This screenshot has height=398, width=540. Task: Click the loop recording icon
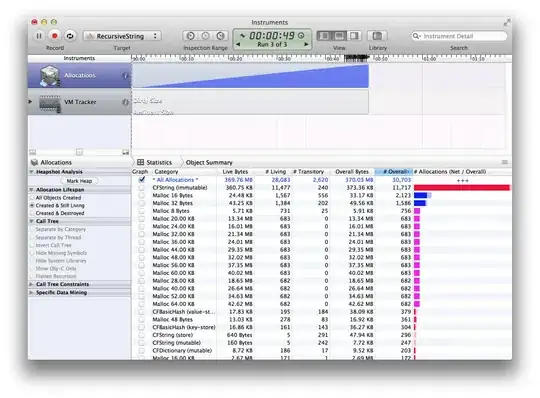click(x=70, y=36)
